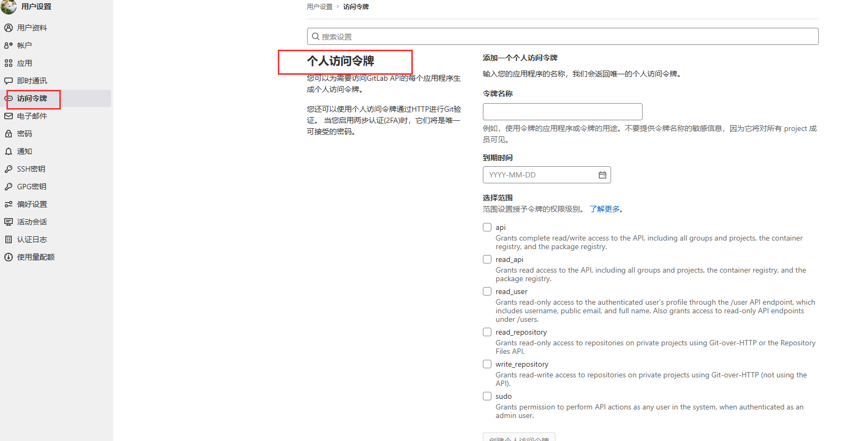
Task: Click the 密码 lock icon
Action: pos(9,134)
